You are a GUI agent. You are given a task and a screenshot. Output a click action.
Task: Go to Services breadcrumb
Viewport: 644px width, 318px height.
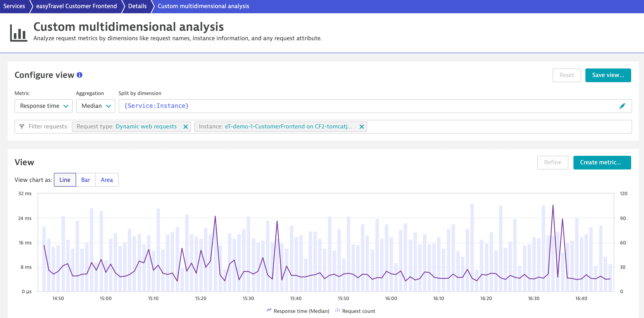[x=14, y=6]
